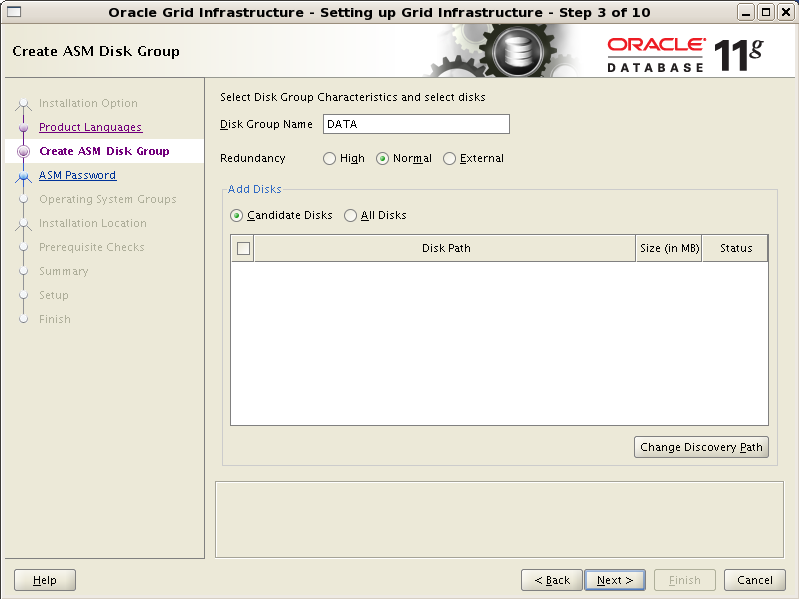This screenshot has width=799, height=599.
Task: Sort by Status column header
Action: click(x=735, y=249)
